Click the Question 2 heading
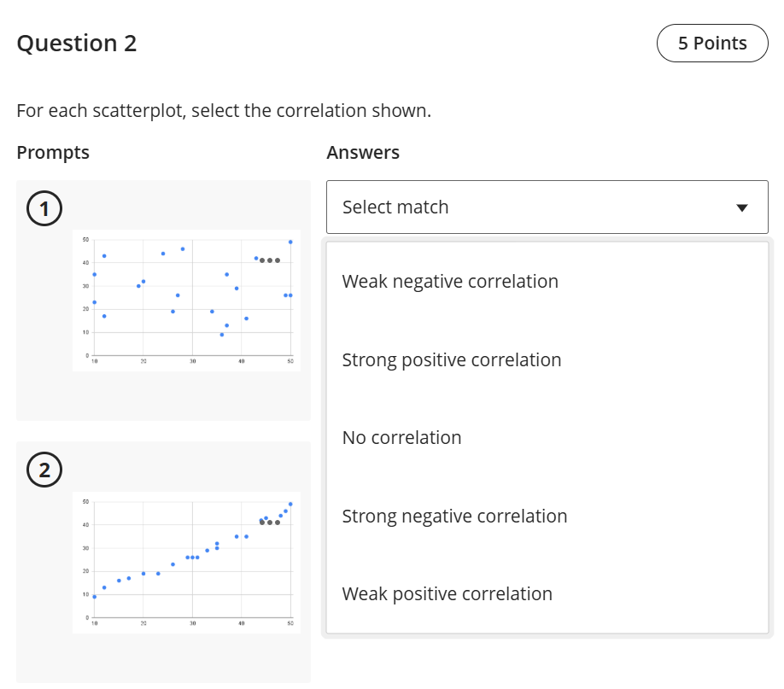Screen dimensions: 784x689 pos(77,44)
